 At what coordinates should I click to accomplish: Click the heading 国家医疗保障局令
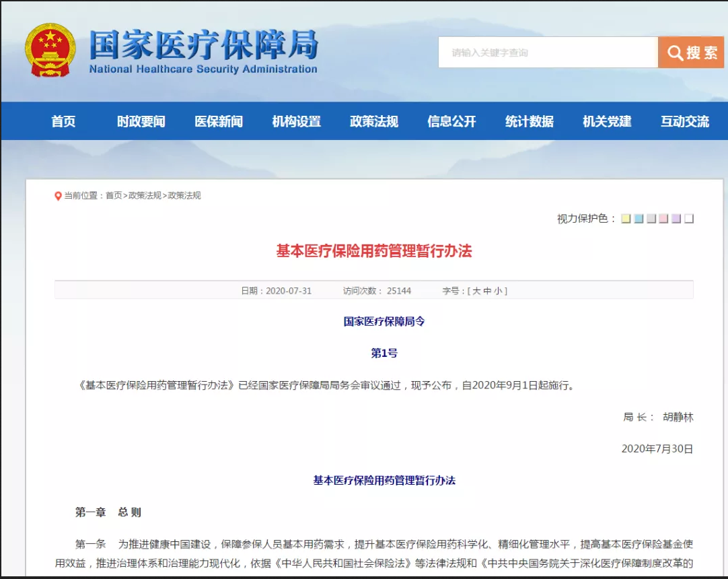(384, 322)
